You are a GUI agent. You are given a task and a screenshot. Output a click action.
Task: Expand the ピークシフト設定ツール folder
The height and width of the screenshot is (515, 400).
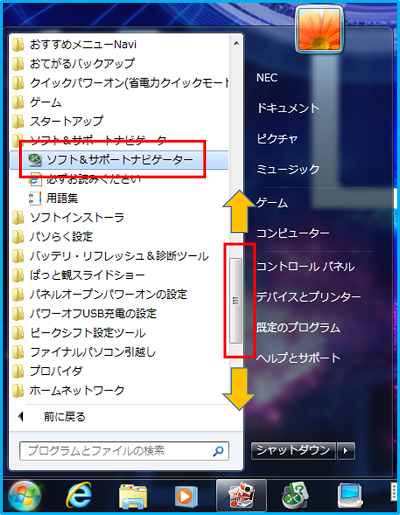coord(79,333)
